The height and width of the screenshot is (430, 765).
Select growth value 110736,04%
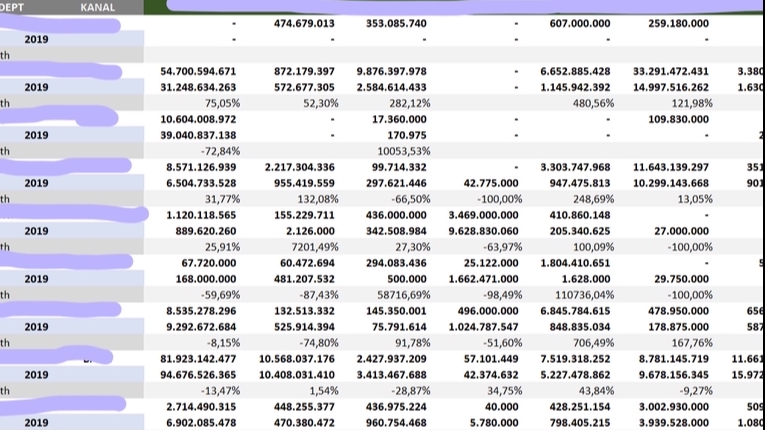pyautogui.click(x=584, y=295)
